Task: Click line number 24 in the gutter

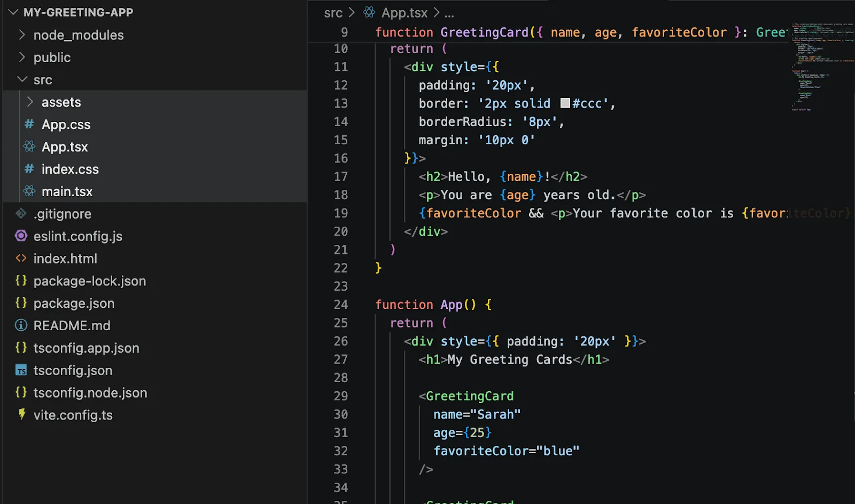Action: click(x=341, y=305)
